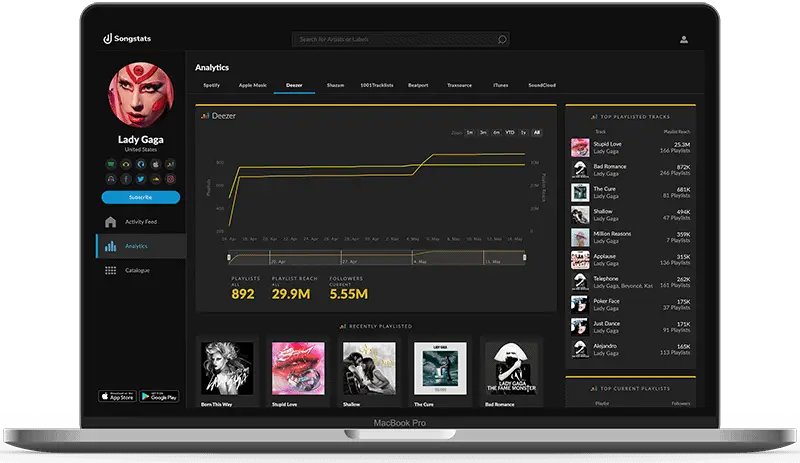This screenshot has height=463, width=800.
Task: Select 'Poker Face' track row
Action: point(631,305)
